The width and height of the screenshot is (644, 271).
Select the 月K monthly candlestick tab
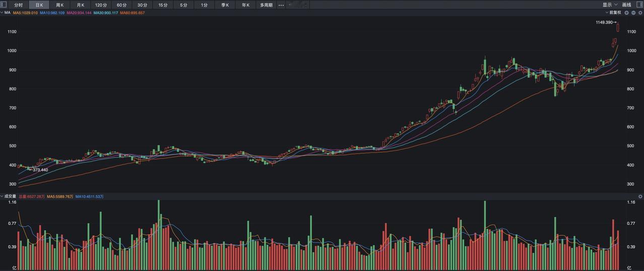[81, 5]
